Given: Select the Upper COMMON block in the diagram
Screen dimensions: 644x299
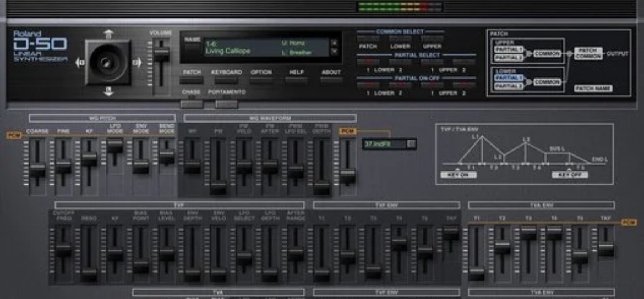Looking at the screenshot, I should 547,53.
